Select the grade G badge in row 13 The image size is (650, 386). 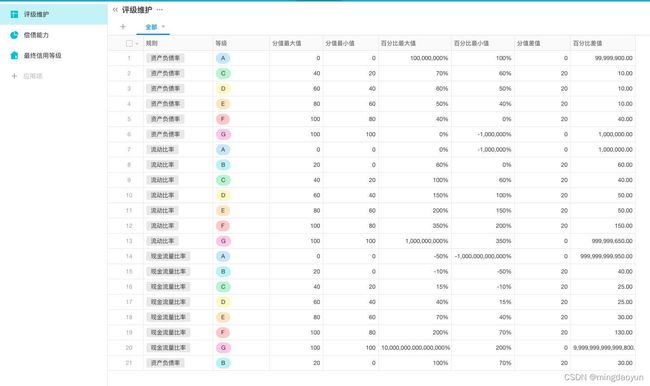pyautogui.click(x=223, y=241)
